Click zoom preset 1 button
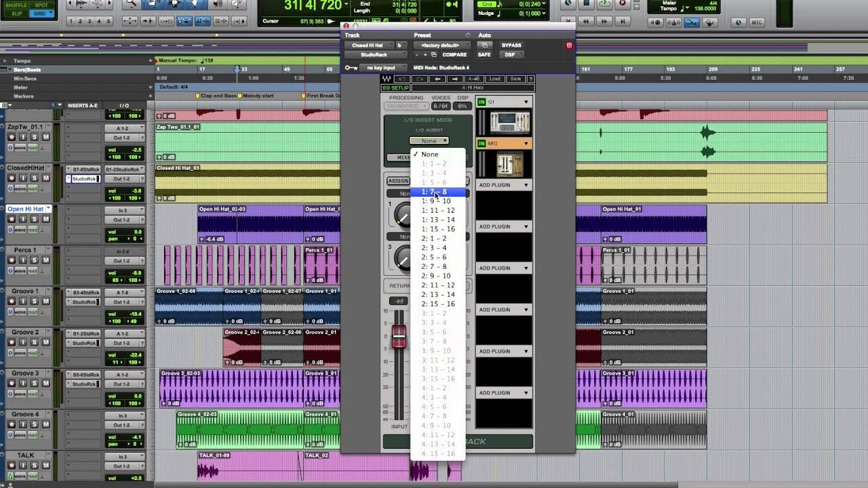This screenshot has width=868, height=488. pyautogui.click(x=71, y=21)
